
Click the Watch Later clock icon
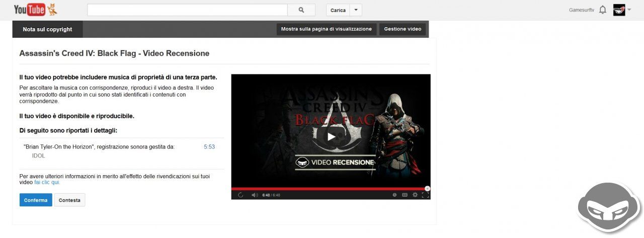pos(394,195)
